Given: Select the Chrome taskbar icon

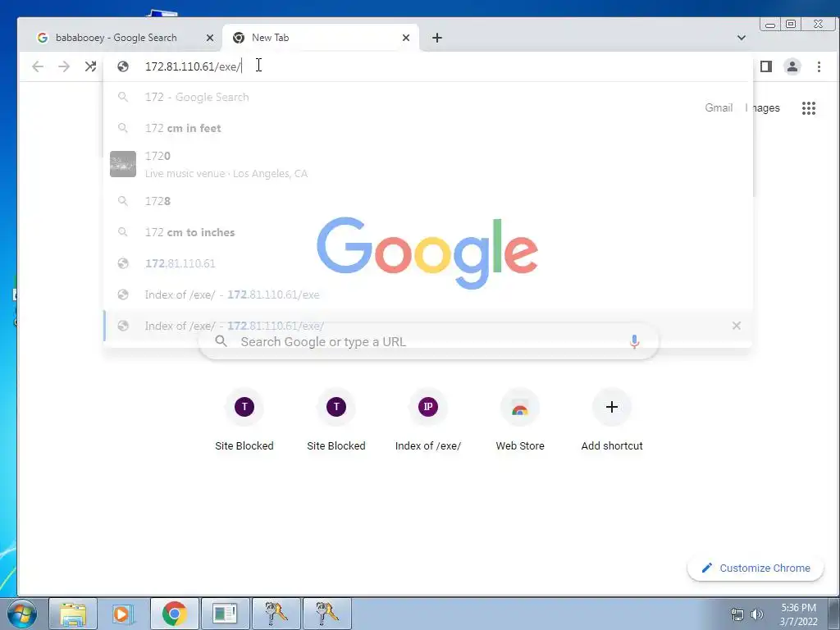Looking at the screenshot, I should pyautogui.click(x=174, y=614).
